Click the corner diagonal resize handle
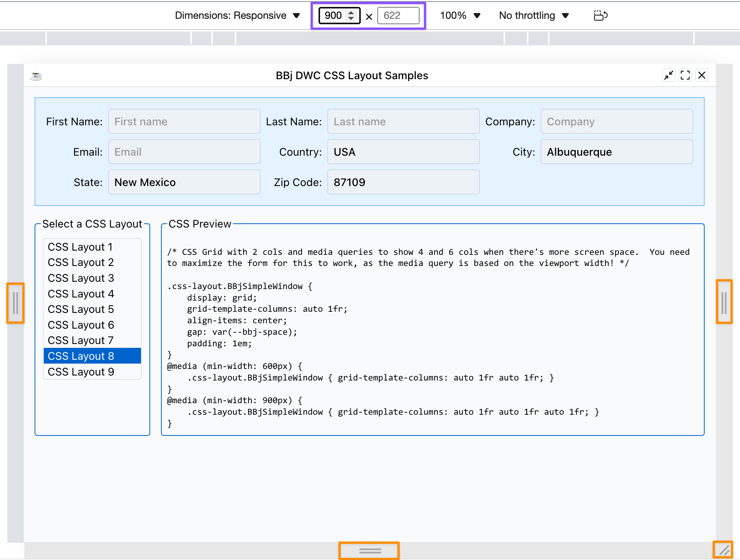Image resolution: width=740 pixels, height=560 pixels. pos(723,550)
